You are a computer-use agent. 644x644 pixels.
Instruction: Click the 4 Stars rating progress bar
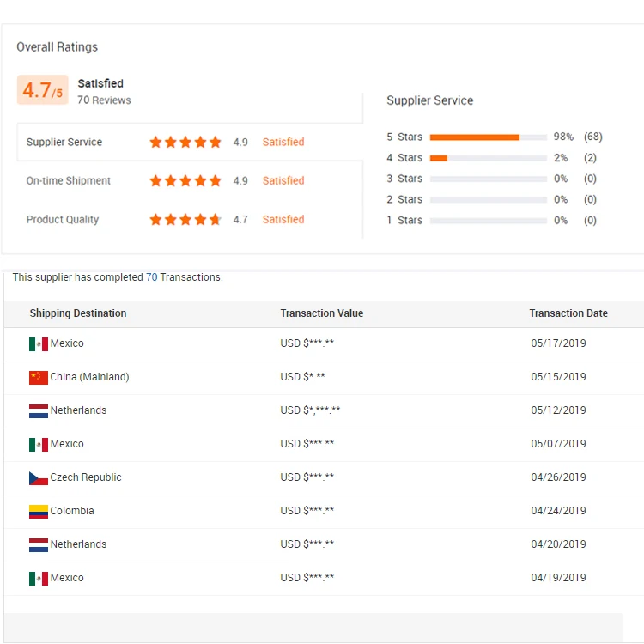click(488, 158)
